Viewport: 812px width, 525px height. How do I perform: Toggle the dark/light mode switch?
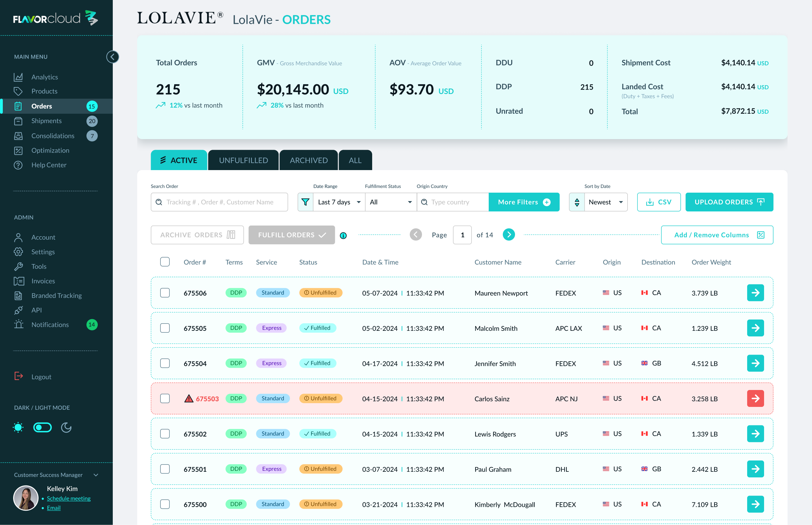pyautogui.click(x=42, y=427)
